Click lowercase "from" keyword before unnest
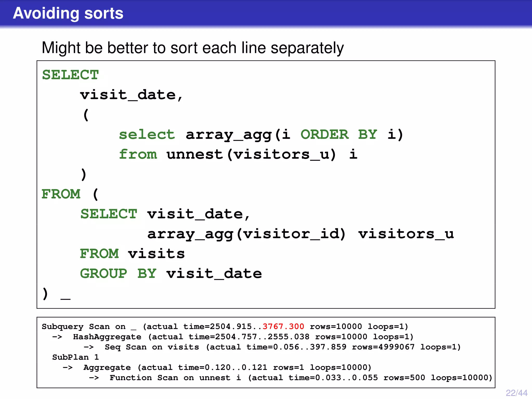 [138, 154]
